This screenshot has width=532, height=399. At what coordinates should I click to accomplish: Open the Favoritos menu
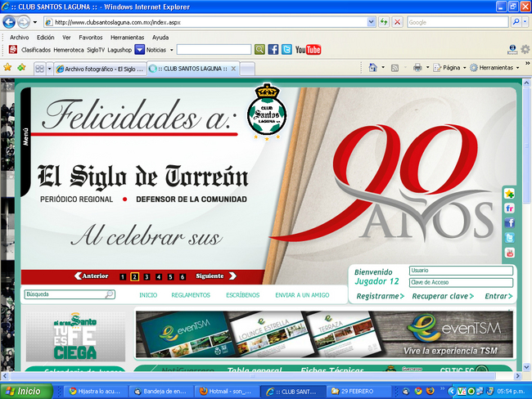coord(90,38)
